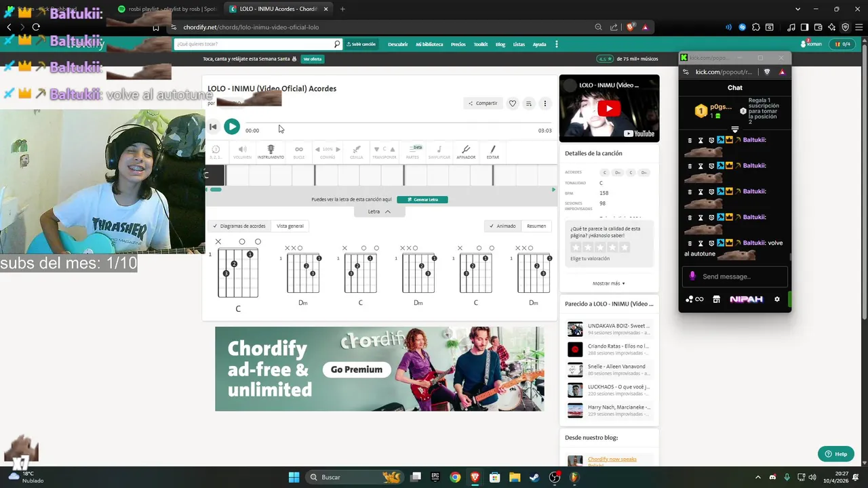Open Windows Start menu

[x=294, y=477]
